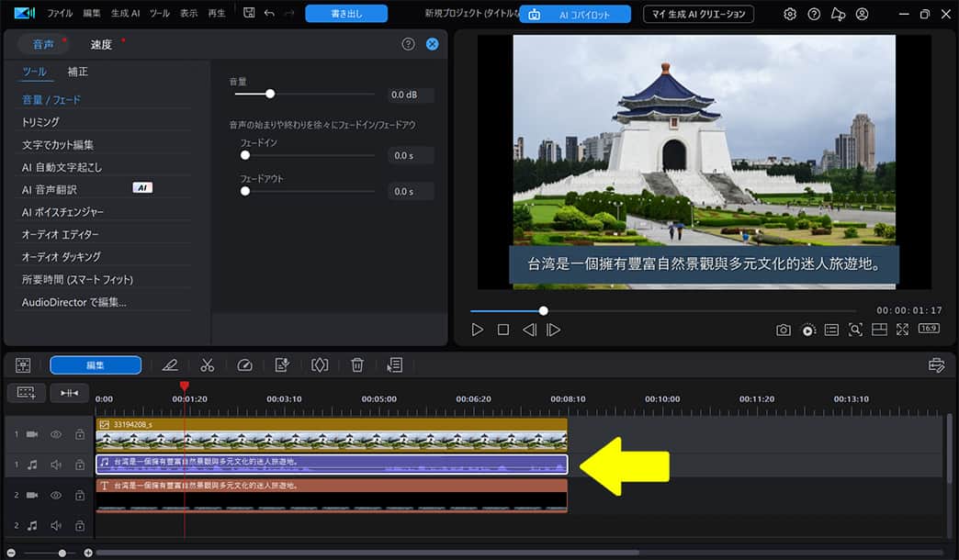Image resolution: width=959 pixels, height=560 pixels.
Task: Delete the selected clip using the trash icon
Action: coord(357,365)
